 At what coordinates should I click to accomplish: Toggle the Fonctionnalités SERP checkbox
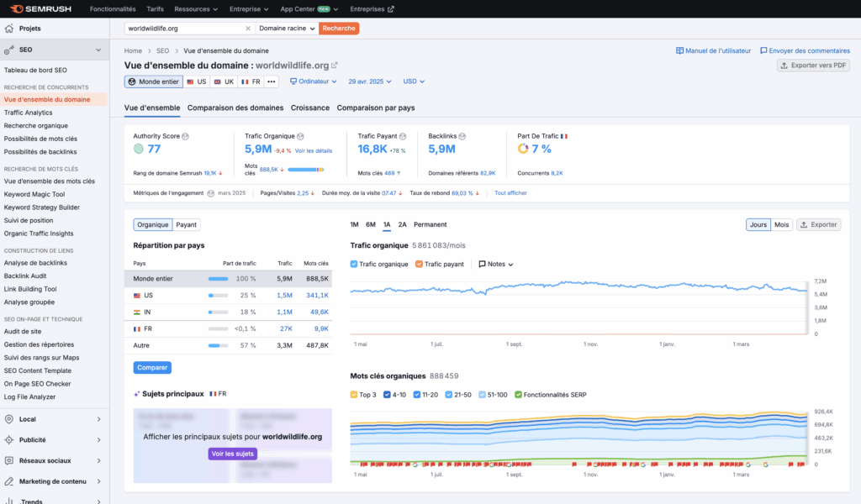click(x=518, y=395)
